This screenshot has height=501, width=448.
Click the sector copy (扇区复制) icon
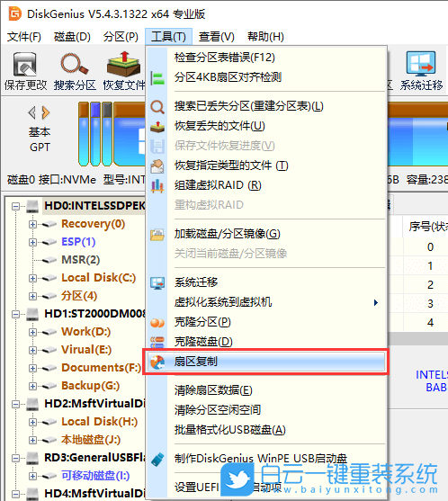coord(157,362)
